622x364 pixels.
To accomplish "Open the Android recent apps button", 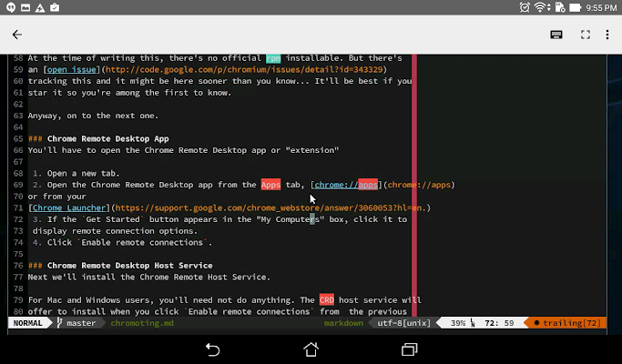I will coord(410,349).
